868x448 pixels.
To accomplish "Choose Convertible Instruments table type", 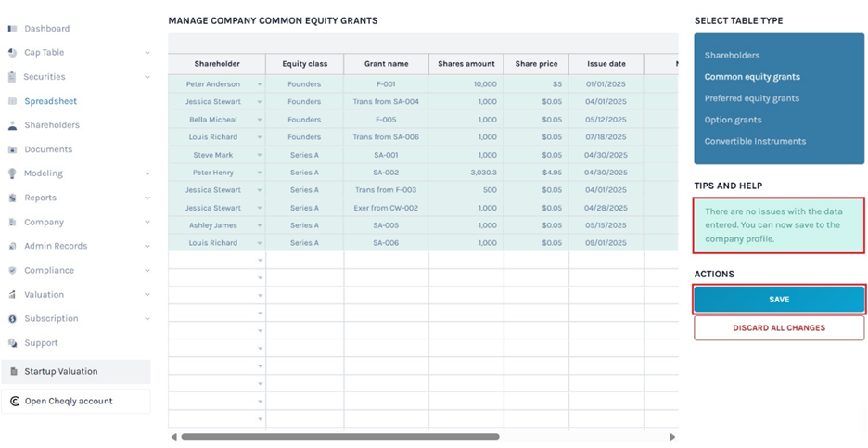I will [755, 141].
